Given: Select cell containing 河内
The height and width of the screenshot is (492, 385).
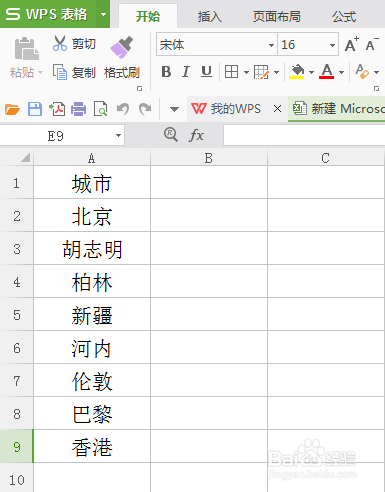Looking at the screenshot, I should click(92, 348).
